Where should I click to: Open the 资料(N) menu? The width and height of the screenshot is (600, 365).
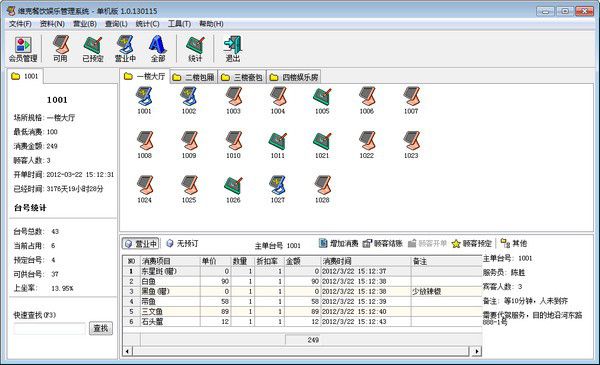click(52, 24)
